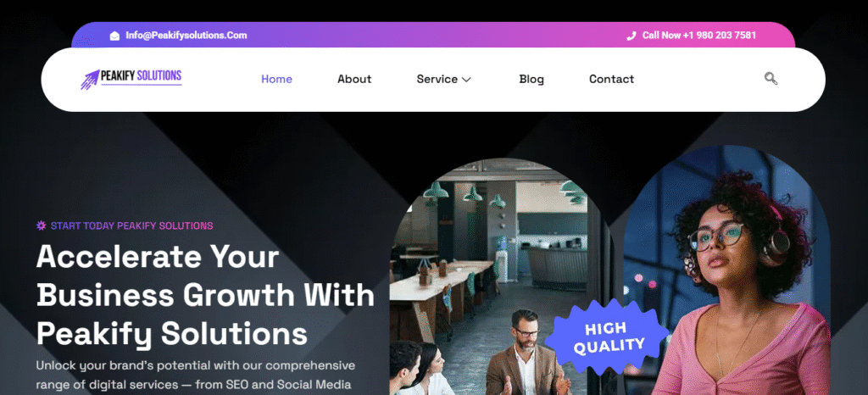Click the Unlock your brand's potential paragraph
Viewport: 868px width, 395px height.
click(x=196, y=376)
